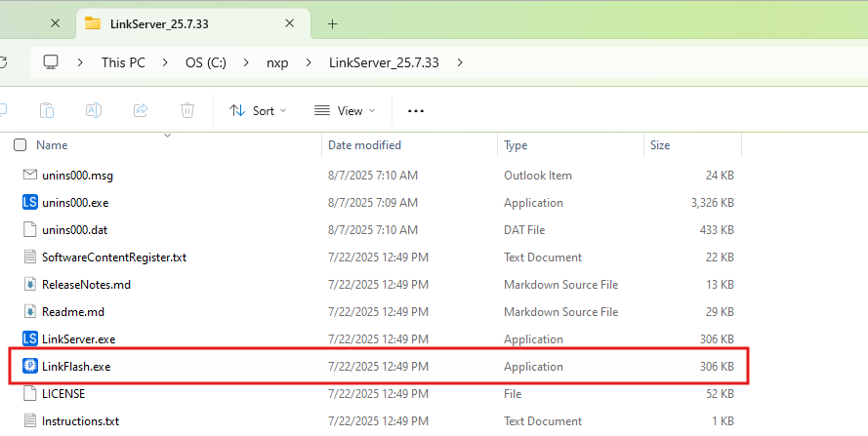Expand the chevron after This PC
868x436 pixels.
pos(165,62)
